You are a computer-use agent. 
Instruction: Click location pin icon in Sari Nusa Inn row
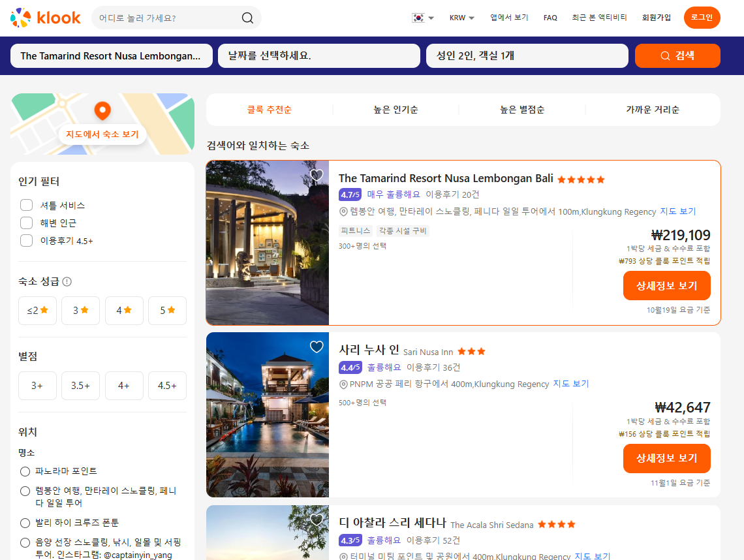tap(343, 384)
